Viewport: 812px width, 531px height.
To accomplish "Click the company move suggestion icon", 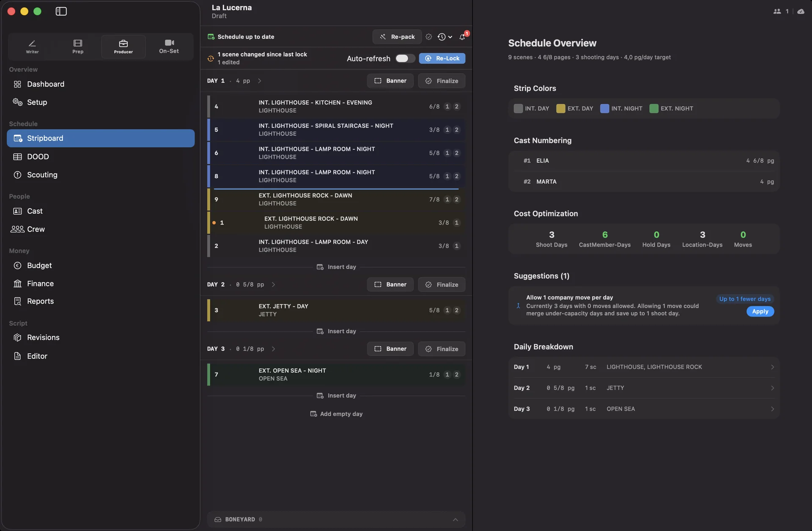I will pyautogui.click(x=518, y=305).
